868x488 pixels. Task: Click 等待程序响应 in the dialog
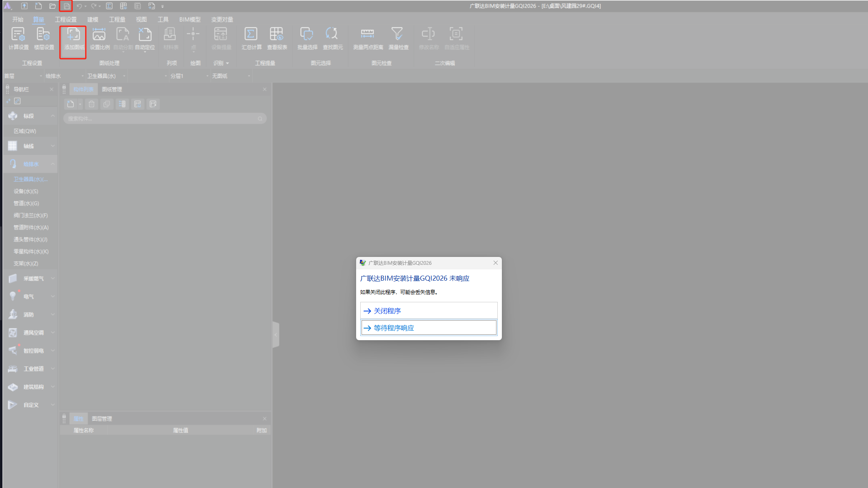click(x=429, y=328)
